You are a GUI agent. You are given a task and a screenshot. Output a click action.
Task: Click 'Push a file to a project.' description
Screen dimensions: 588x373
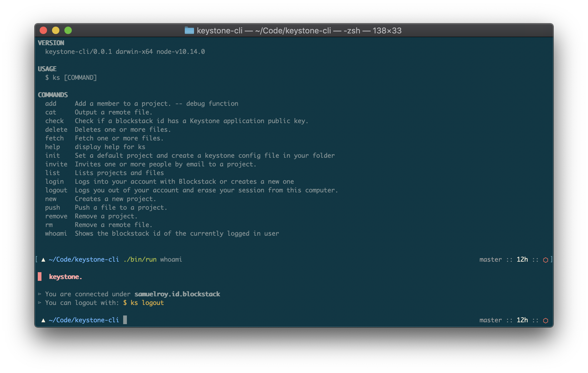coord(121,208)
